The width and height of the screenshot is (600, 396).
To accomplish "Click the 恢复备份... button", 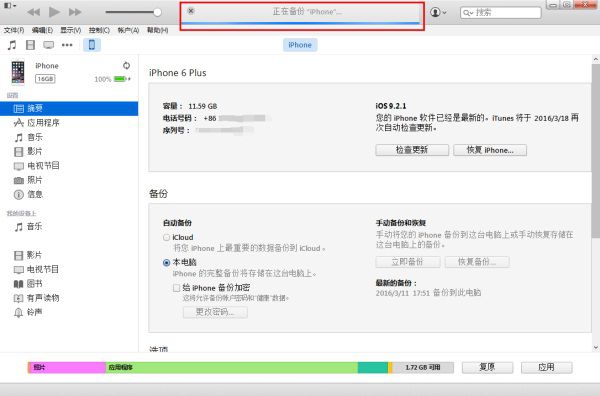I will pos(477,262).
